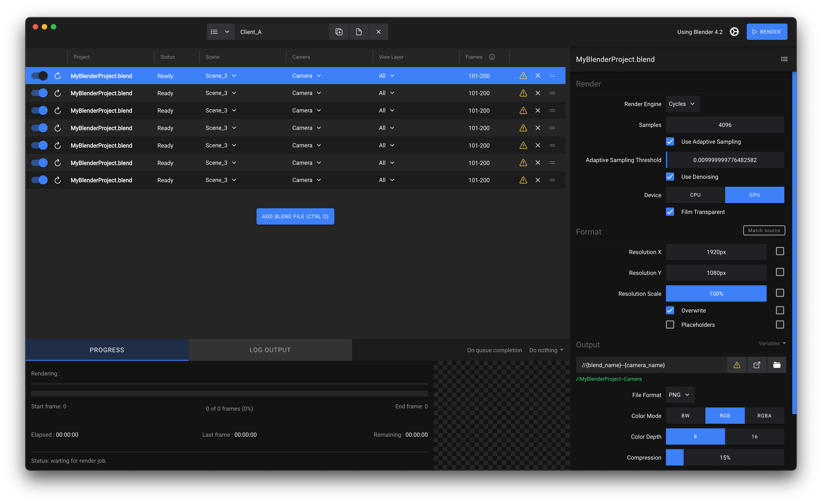
Task: Open the File Format PNG dropdown
Action: (679, 395)
